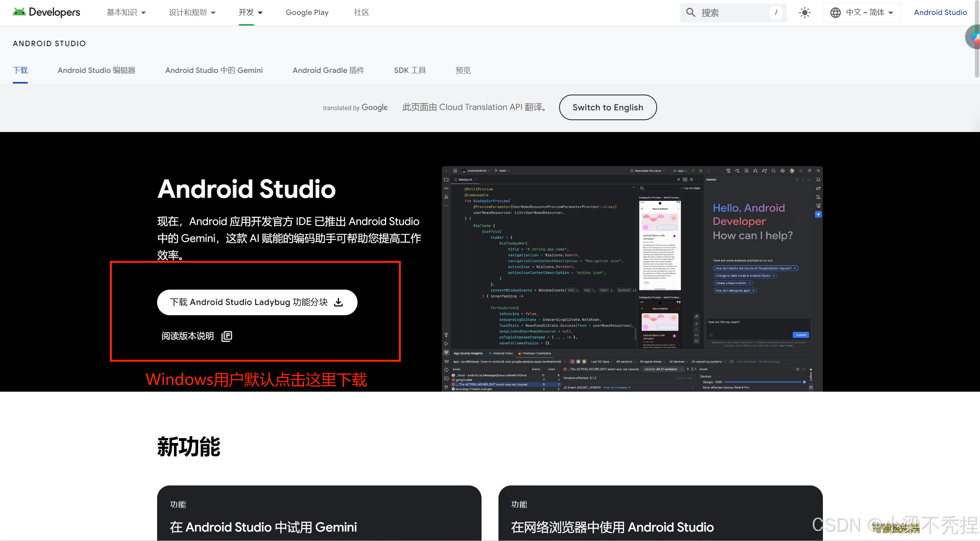
Task: Click the 'translated by Google' label
Action: click(x=355, y=107)
